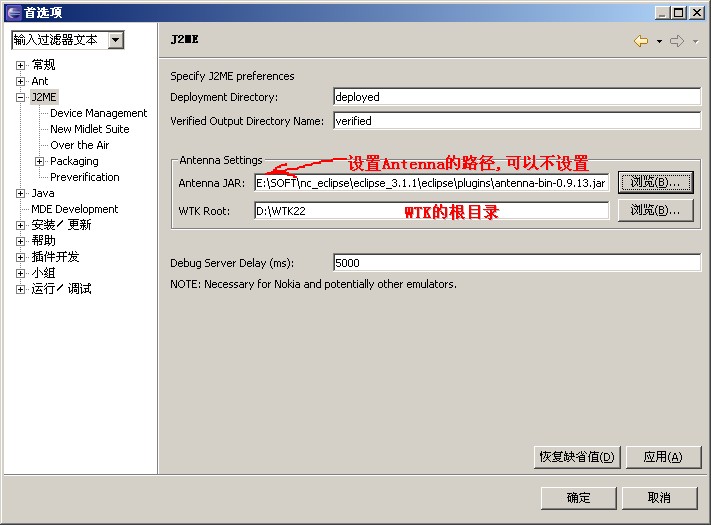Image resolution: width=711 pixels, height=525 pixels.
Task: Select 帮助 in preferences tree
Action: coord(44,241)
